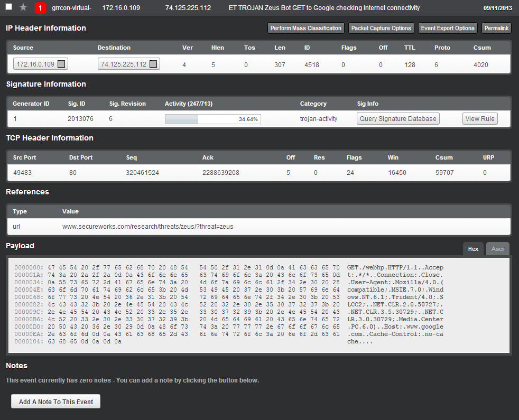Image resolution: width=519 pixels, height=420 pixels.
Task: Click Add A Note To This Event
Action: pyautogui.click(x=55, y=402)
